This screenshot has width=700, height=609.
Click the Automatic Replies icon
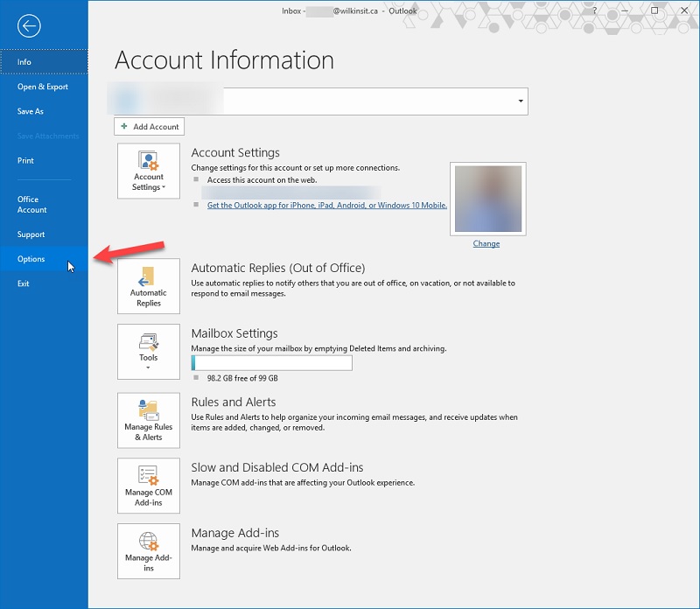(x=148, y=285)
